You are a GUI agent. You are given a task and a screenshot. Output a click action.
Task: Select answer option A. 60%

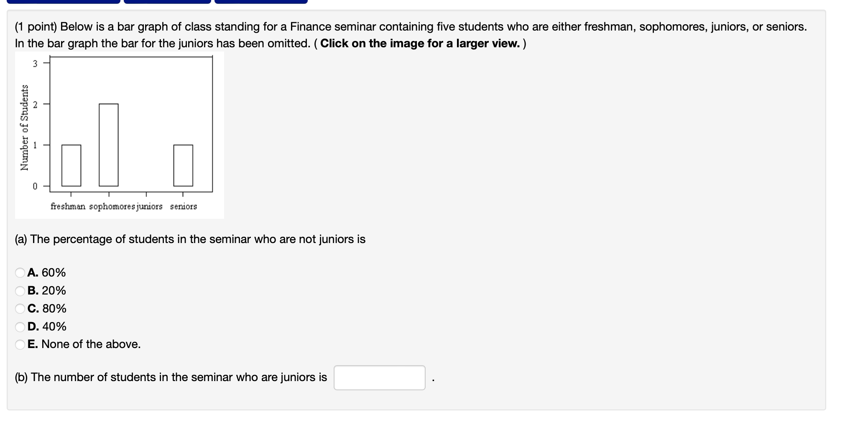[20, 273]
